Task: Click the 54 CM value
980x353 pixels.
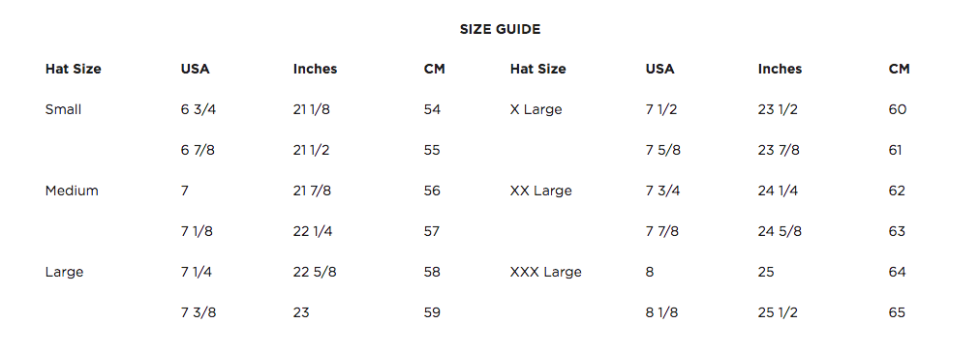Action: [432, 109]
